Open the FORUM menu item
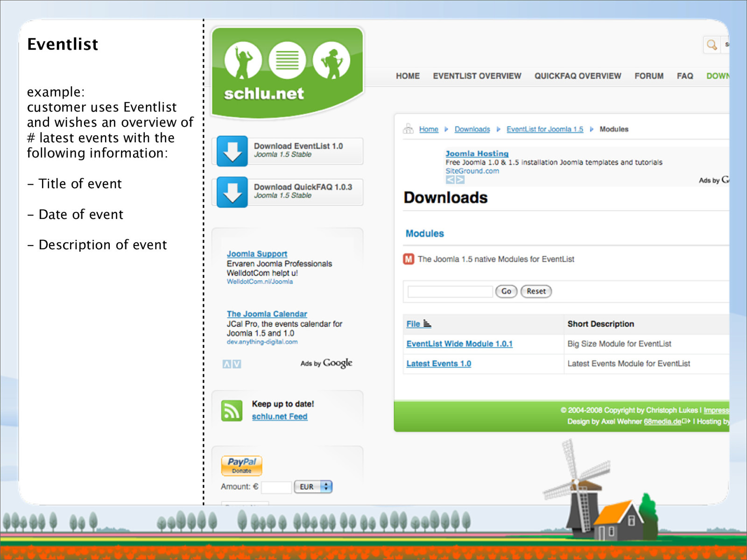 (x=649, y=76)
